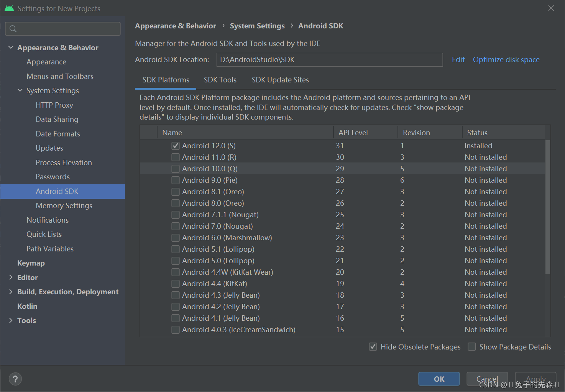565x392 pixels.
Task: Open Passwords settings page
Action: point(53,177)
